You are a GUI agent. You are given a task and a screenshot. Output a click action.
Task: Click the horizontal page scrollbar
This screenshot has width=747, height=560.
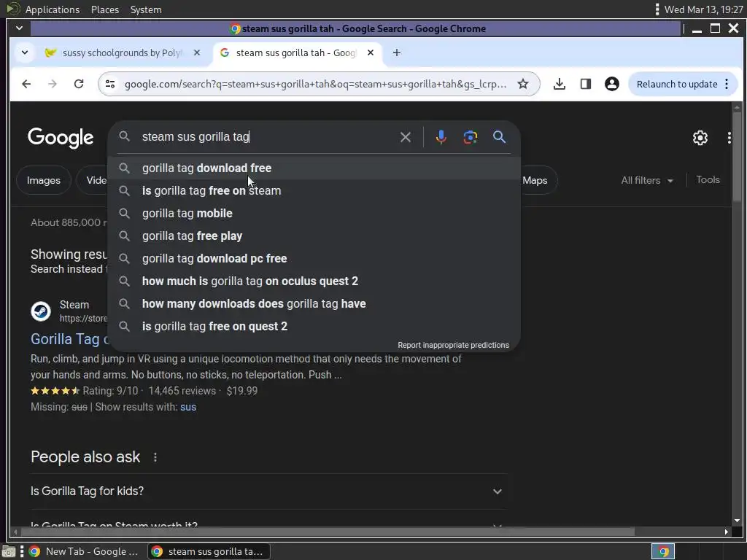(326, 532)
